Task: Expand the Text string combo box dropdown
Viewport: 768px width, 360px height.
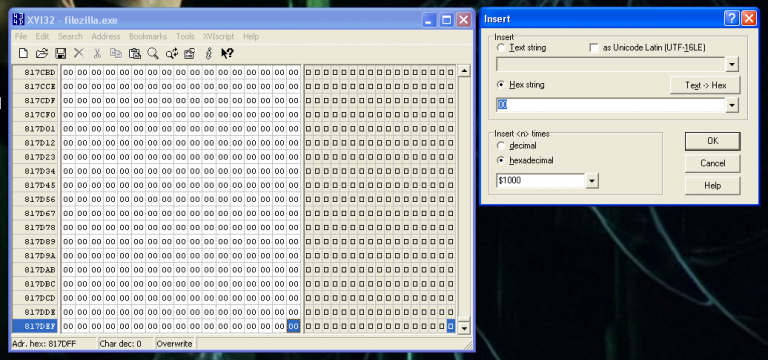Action: point(732,64)
